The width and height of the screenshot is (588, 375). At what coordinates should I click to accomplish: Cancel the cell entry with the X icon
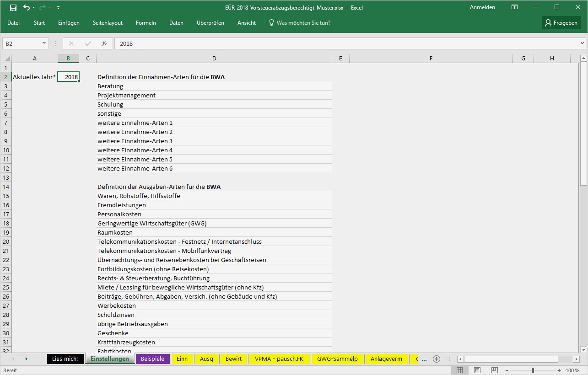pyautogui.click(x=71, y=43)
